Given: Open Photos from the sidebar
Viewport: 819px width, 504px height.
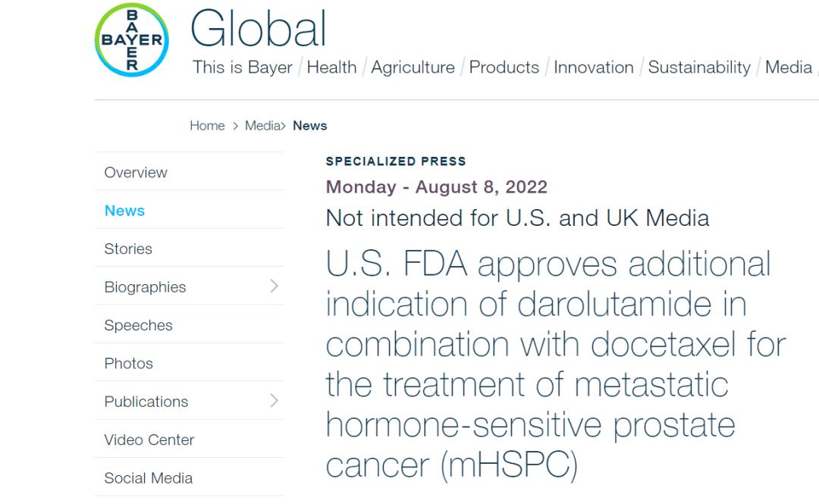Looking at the screenshot, I should (x=128, y=363).
